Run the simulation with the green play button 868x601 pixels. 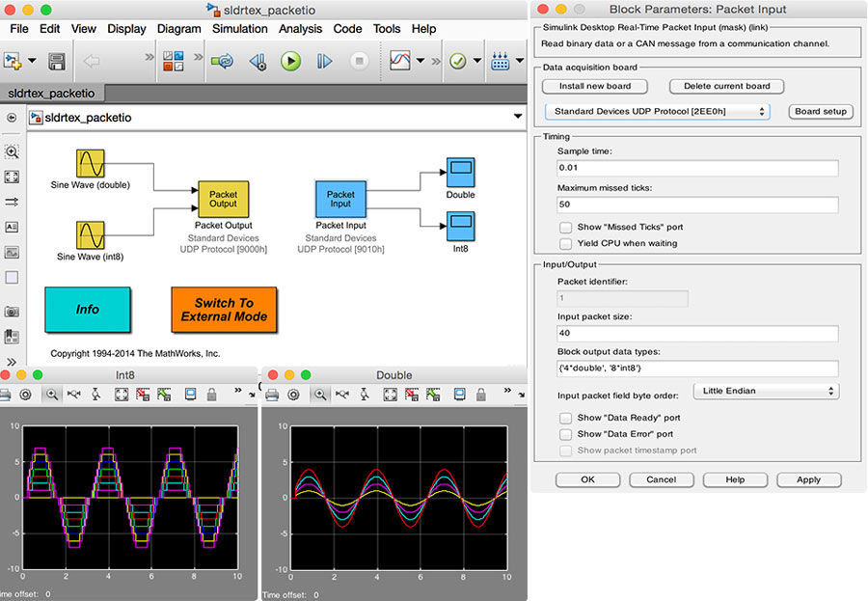point(291,61)
